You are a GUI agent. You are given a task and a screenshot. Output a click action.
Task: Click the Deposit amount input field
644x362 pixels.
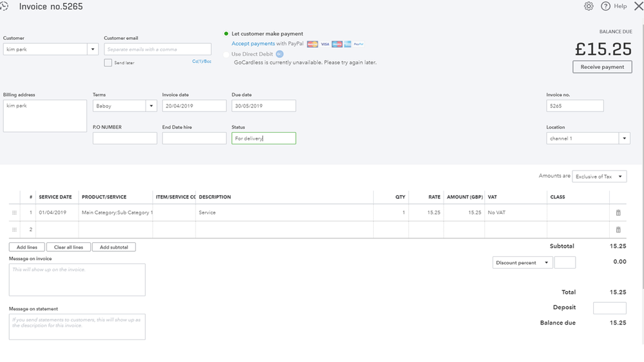tap(609, 308)
